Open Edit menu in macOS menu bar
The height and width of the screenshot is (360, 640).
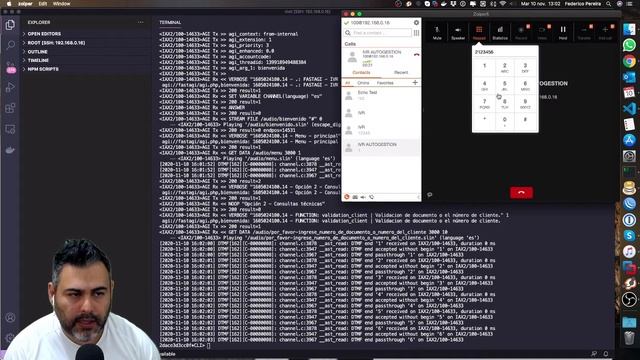(43, 4)
